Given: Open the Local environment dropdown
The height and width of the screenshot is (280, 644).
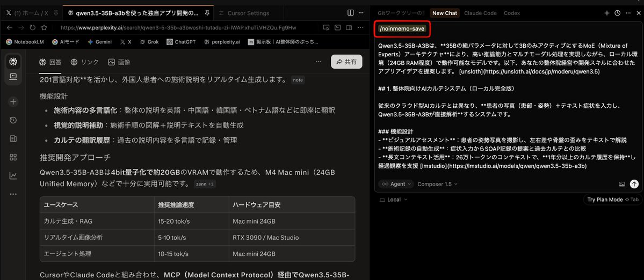Looking at the screenshot, I should pos(394,200).
